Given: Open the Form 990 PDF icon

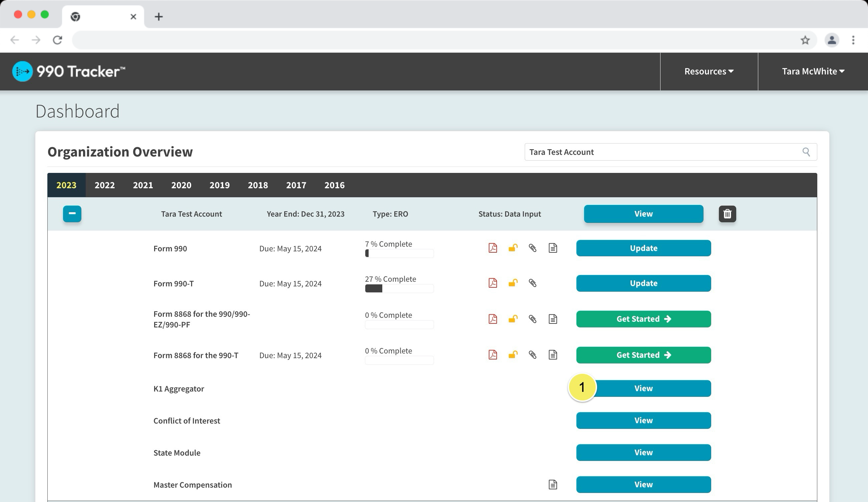Looking at the screenshot, I should pyautogui.click(x=493, y=248).
